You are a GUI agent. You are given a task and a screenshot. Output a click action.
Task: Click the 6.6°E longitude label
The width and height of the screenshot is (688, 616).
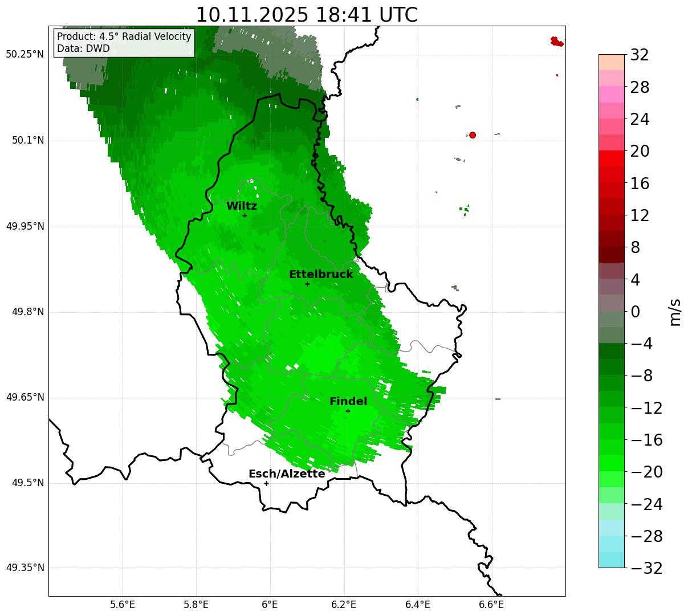[x=491, y=605]
